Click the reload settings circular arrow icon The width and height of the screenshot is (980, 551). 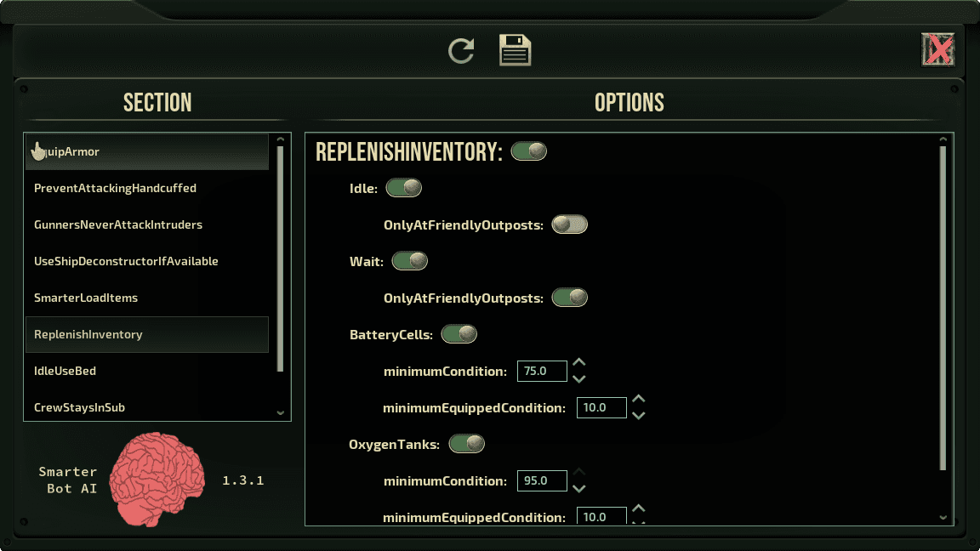(x=461, y=51)
